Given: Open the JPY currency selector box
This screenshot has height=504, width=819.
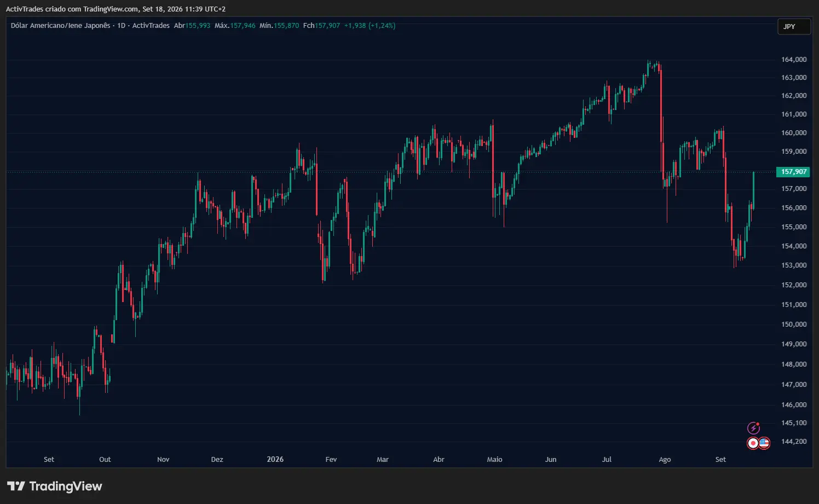Looking at the screenshot, I should click(x=794, y=26).
